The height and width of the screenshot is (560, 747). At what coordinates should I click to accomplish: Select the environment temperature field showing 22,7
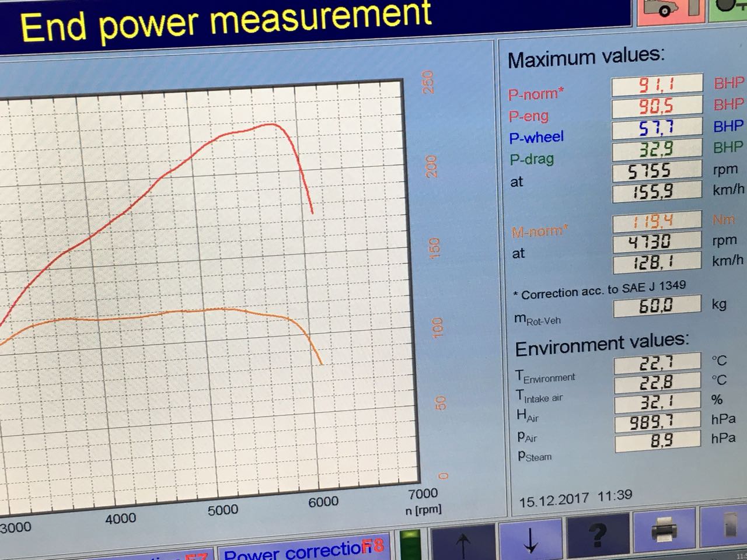(x=657, y=363)
